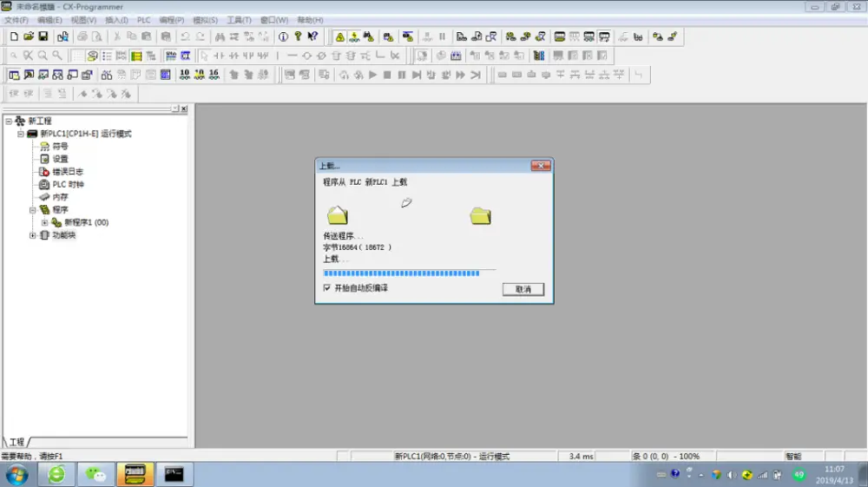The image size is (868, 487).
Task: Close the 上载 dialog with X
Action: point(541,166)
